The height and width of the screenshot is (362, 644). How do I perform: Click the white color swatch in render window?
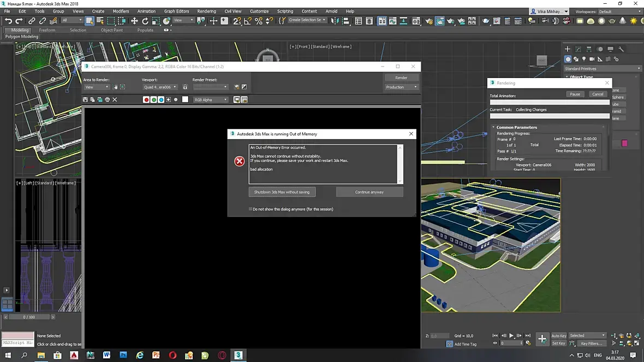coord(185,100)
